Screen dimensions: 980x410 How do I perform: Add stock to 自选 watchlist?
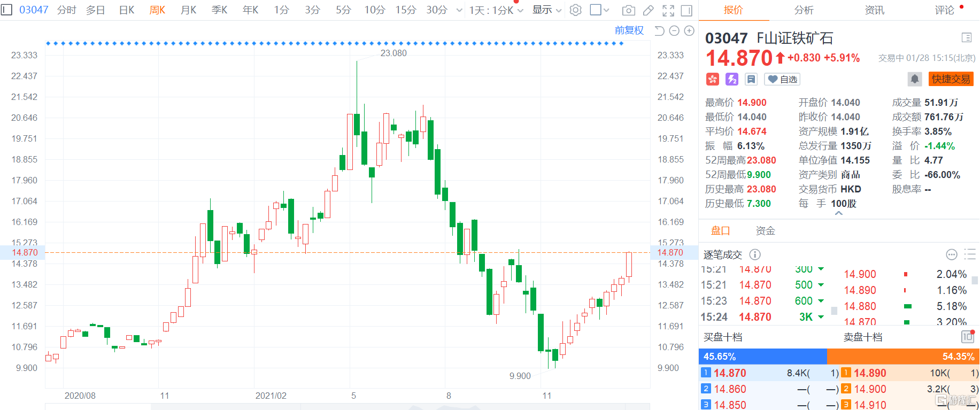(782, 79)
